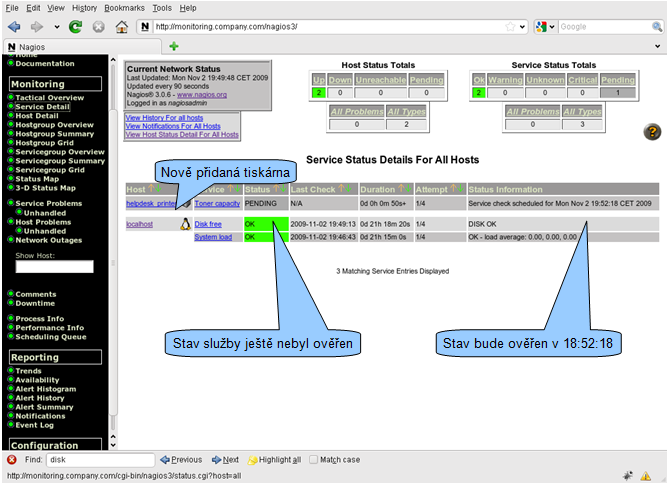Image resolution: width=668 pixels, height=485 pixels.
Task: Open Alert Histogram report
Action: pos(46,389)
